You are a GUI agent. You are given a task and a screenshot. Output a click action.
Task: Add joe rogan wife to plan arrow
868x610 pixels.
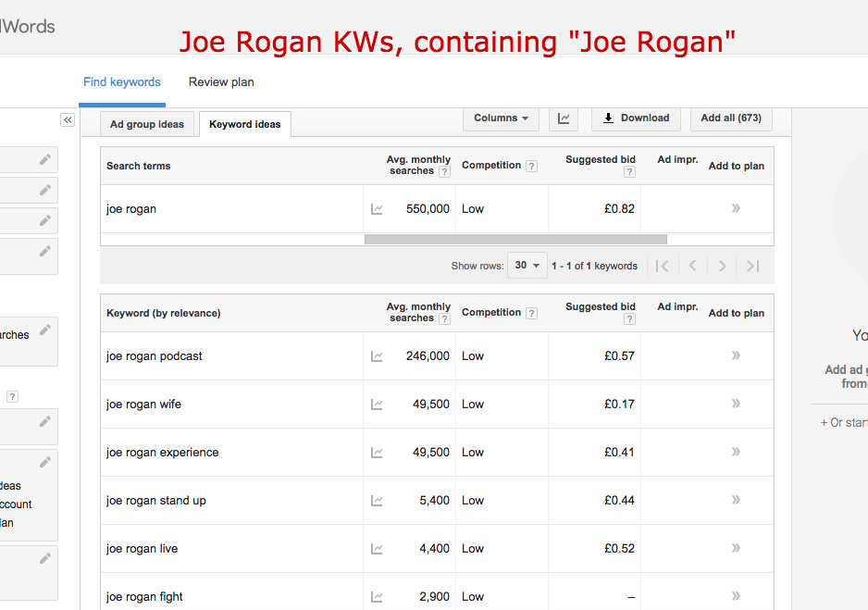pos(736,405)
